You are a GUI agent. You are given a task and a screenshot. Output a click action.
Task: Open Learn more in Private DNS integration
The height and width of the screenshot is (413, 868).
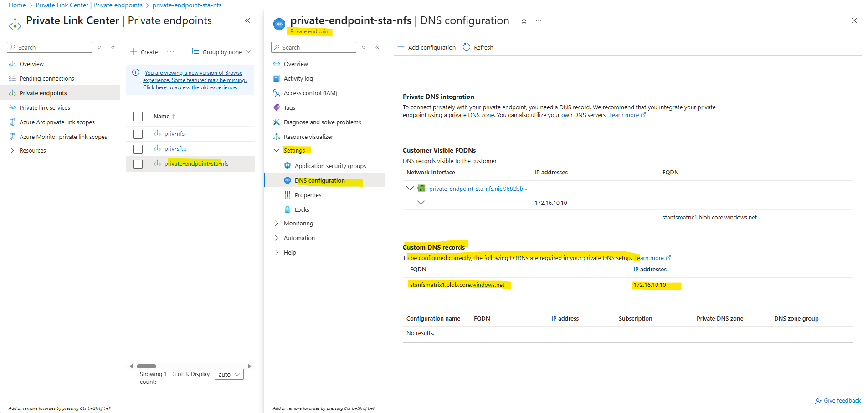[627, 115]
